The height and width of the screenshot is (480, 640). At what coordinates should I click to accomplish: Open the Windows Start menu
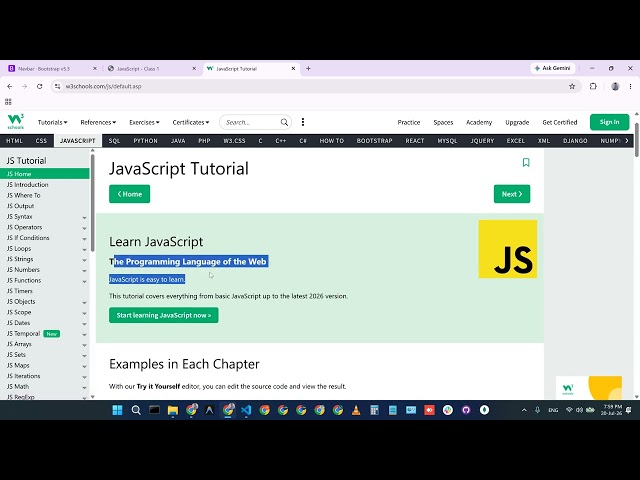[x=117, y=410]
